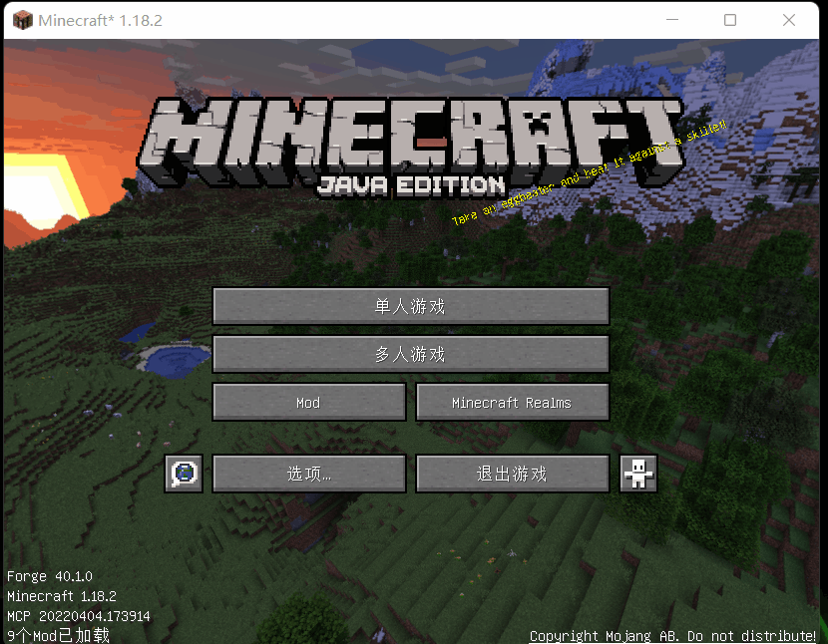The width and height of the screenshot is (828, 644).
Task: Open the 单人游戏 singleplayer menu
Action: pos(411,306)
